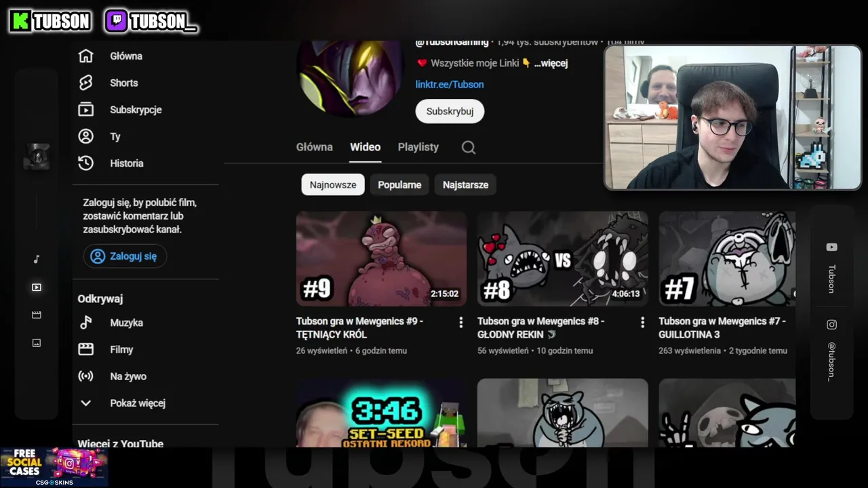The height and width of the screenshot is (488, 868).
Task: Open the title Tubson gra w Mewgenics #9
Action: pyautogui.click(x=359, y=328)
